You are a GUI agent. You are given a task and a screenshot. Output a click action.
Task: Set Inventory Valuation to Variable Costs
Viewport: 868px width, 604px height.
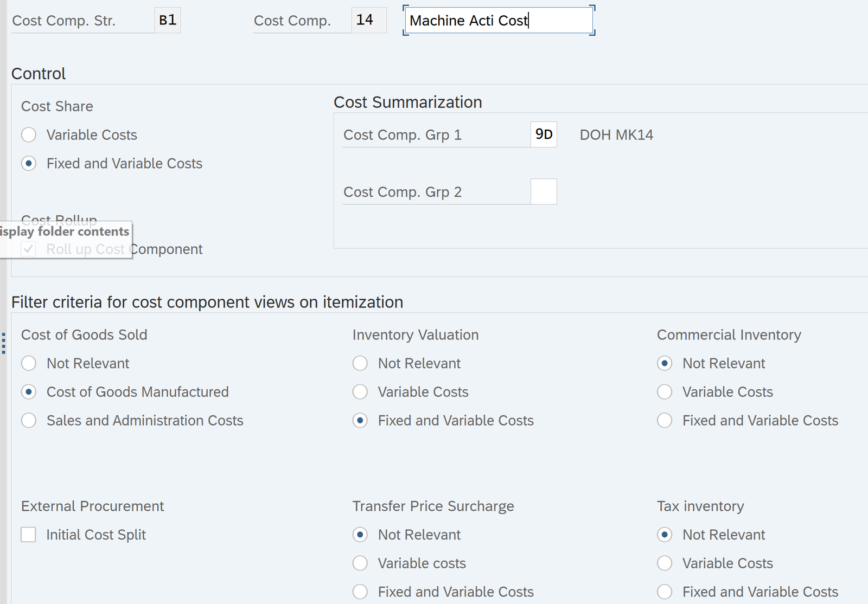(360, 392)
